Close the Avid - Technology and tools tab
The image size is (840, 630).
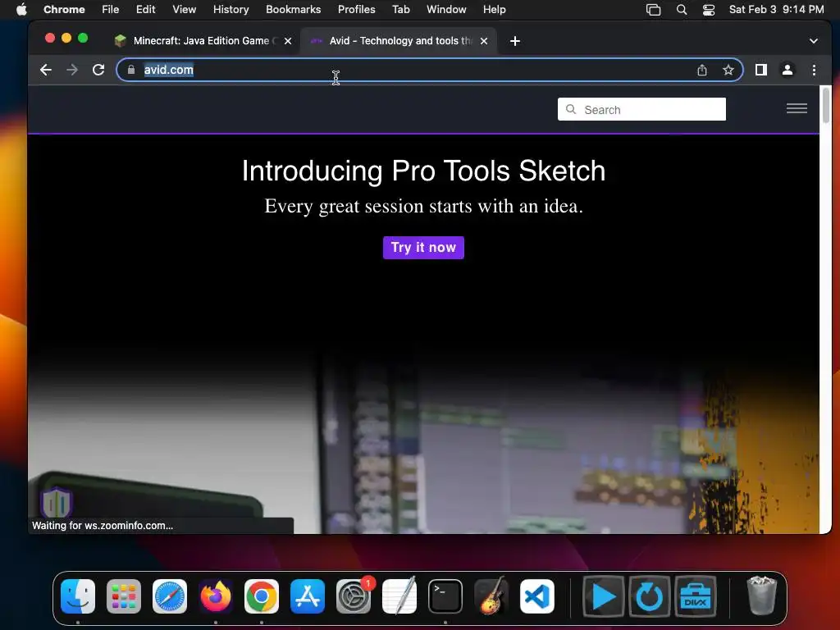tap(484, 41)
